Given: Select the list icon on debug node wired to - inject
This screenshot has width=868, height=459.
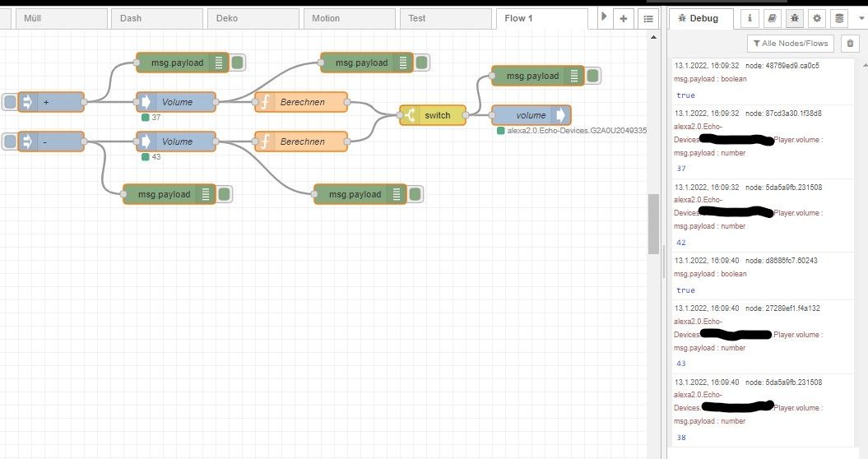Looking at the screenshot, I should coord(206,194).
